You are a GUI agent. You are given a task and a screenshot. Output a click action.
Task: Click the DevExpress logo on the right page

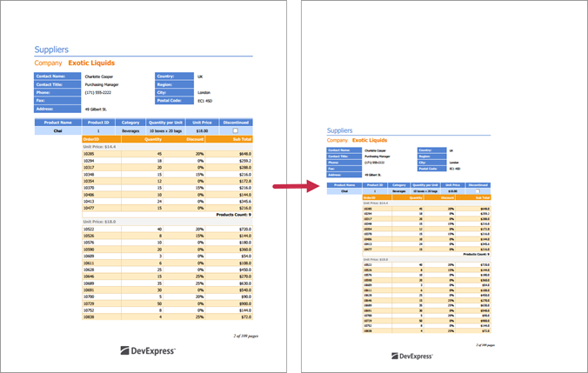click(412, 356)
